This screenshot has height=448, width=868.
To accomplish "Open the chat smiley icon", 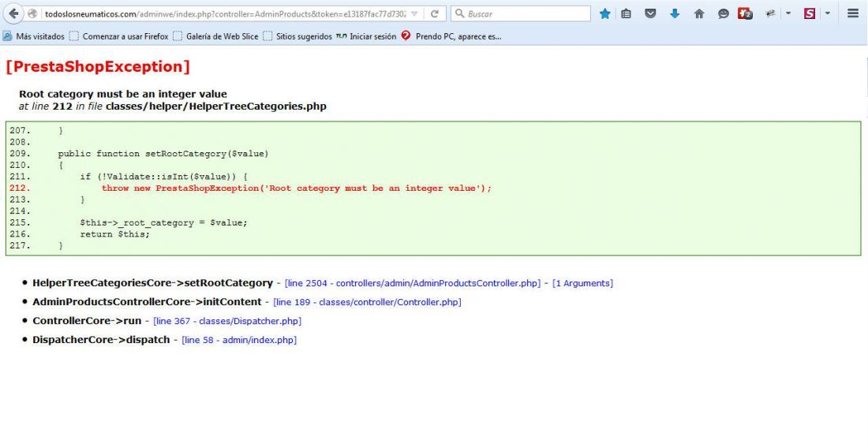I will pyautogui.click(x=723, y=14).
